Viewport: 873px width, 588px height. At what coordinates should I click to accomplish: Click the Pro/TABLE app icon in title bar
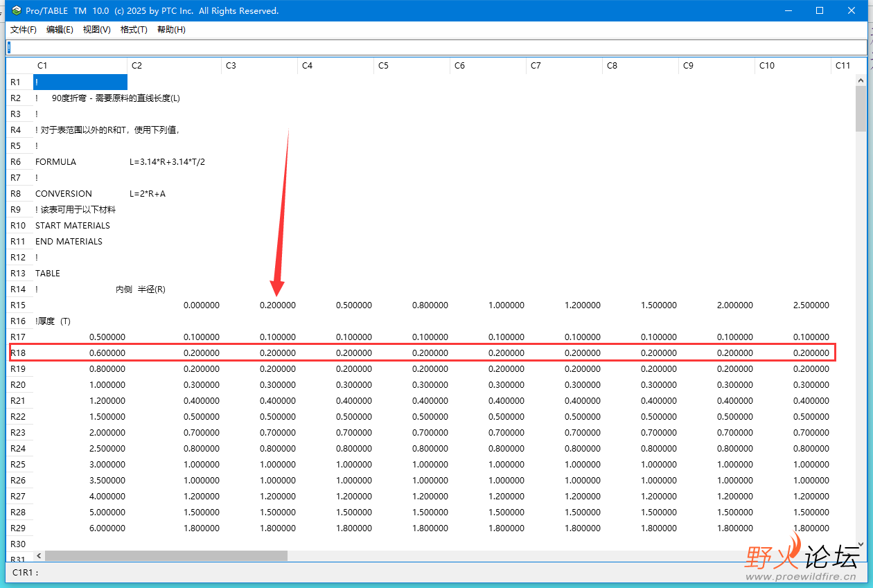point(15,10)
